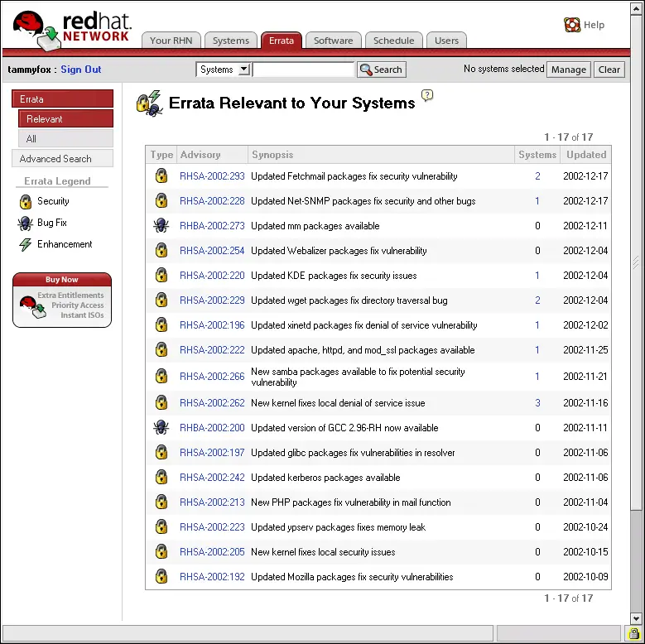645x644 pixels.
Task: Open the Help lifesaver icon
Action: coord(572,25)
